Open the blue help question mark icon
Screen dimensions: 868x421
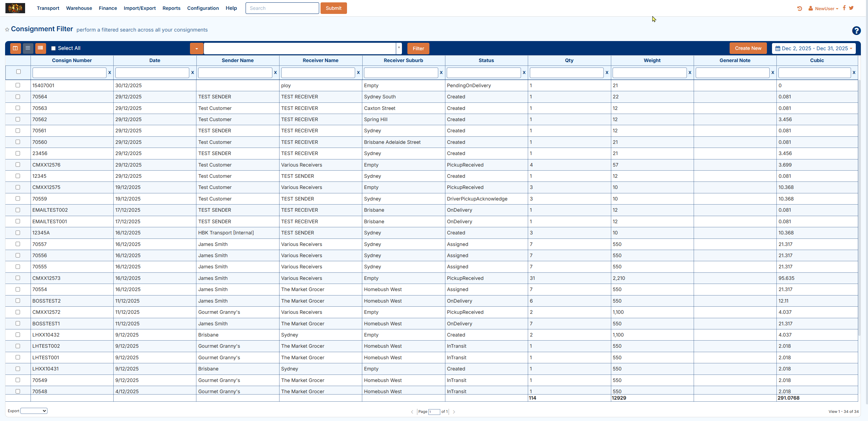[x=856, y=31]
